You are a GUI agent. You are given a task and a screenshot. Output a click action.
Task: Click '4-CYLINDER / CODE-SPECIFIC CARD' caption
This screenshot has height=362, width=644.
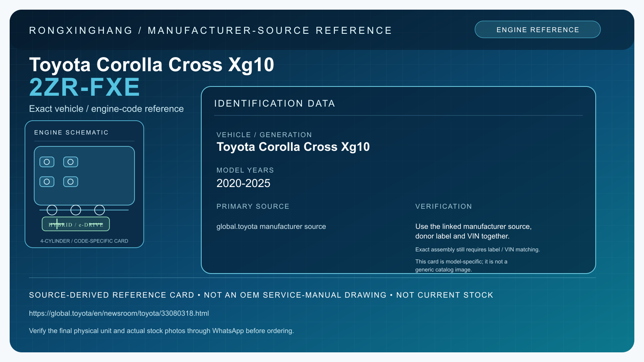84,241
